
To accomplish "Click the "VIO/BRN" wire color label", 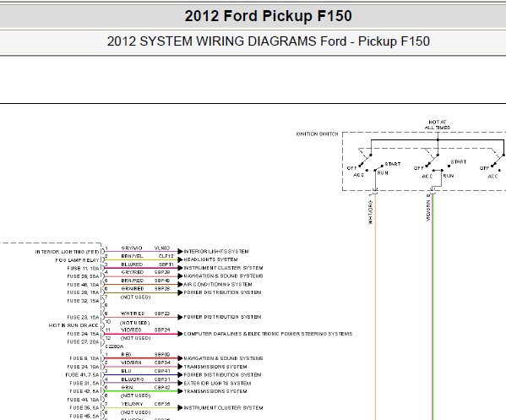I will [x=131, y=363].
